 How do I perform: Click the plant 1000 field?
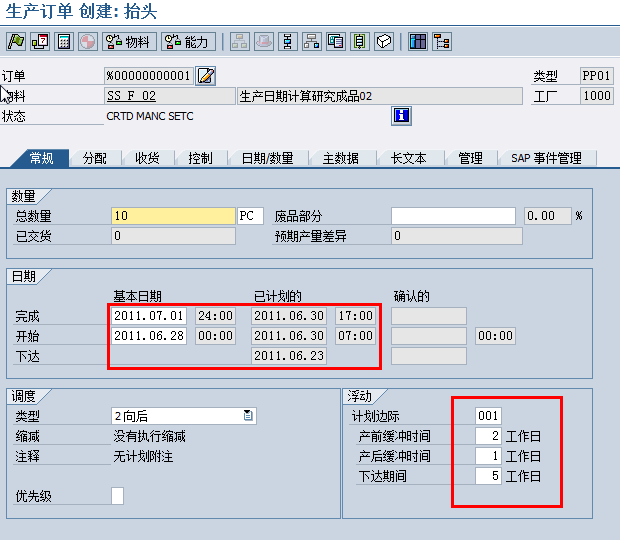coord(597,96)
